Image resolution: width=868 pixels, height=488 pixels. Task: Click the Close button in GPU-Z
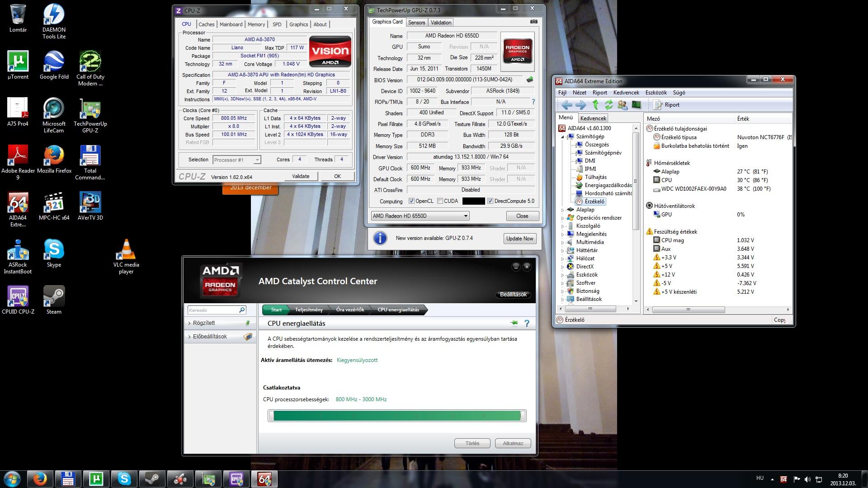point(522,216)
